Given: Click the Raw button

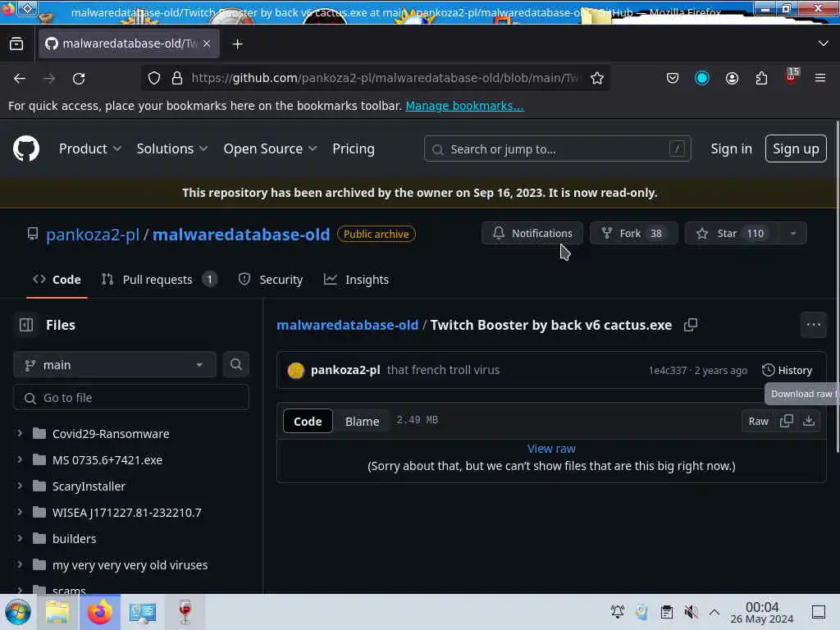Looking at the screenshot, I should [x=758, y=422].
